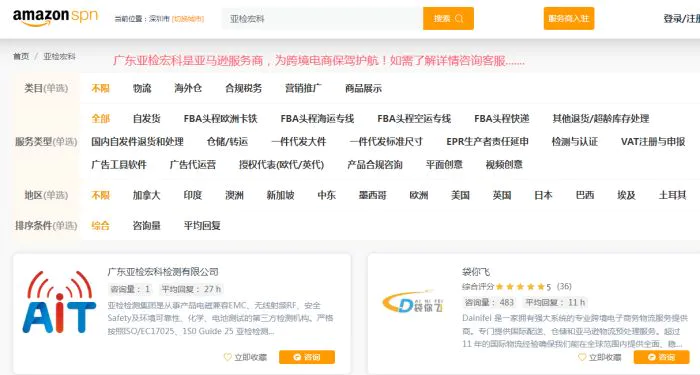The width and height of the screenshot is (700, 375).
Task: Choose 检测与认证 service type
Action: point(575,142)
